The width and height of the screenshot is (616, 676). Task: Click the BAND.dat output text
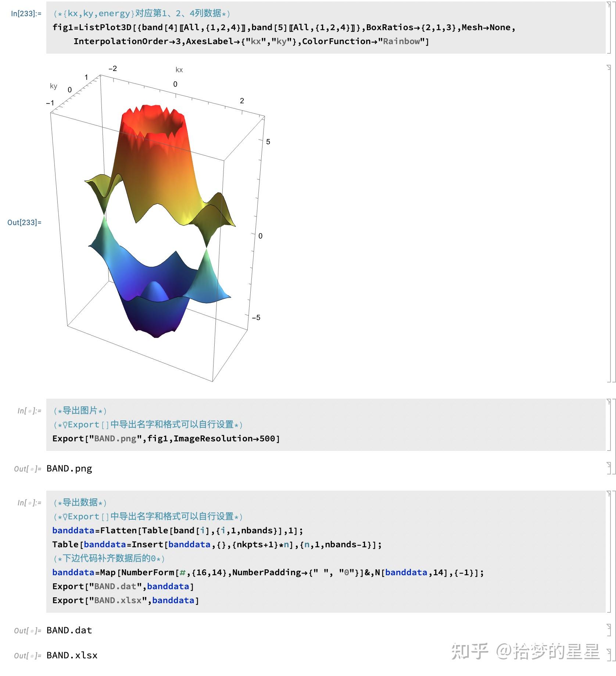pyautogui.click(x=68, y=630)
